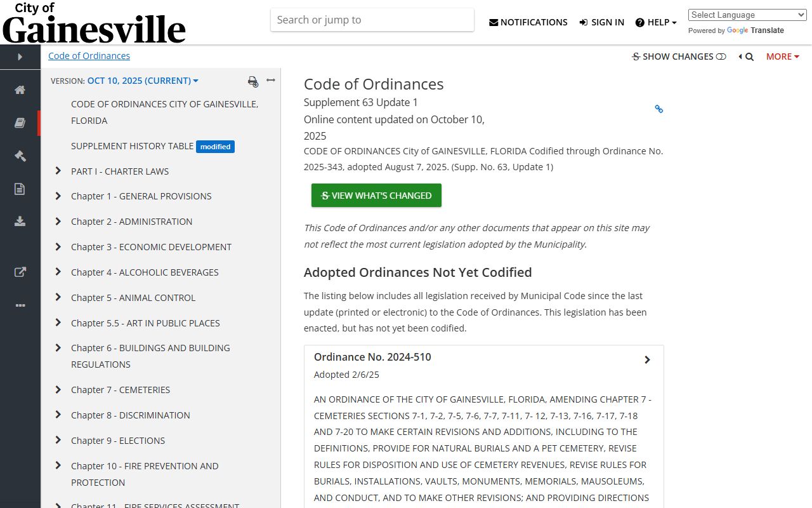Click the Search or jump to field

click(x=372, y=20)
